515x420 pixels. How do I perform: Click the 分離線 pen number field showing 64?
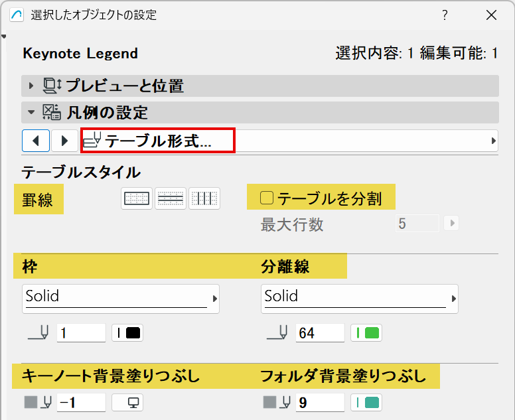(x=320, y=333)
